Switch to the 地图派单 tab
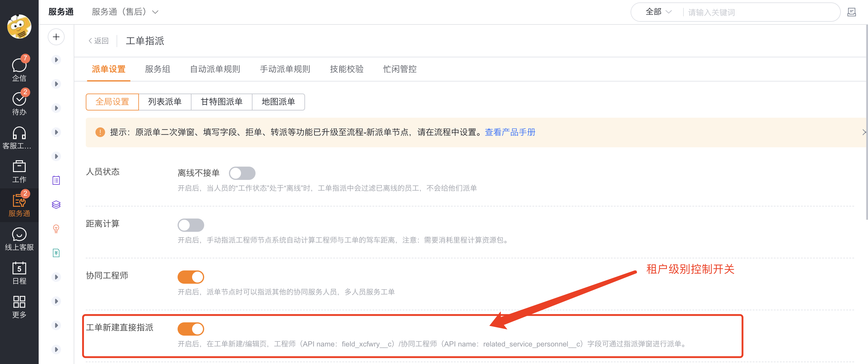This screenshot has height=364, width=868. point(279,102)
